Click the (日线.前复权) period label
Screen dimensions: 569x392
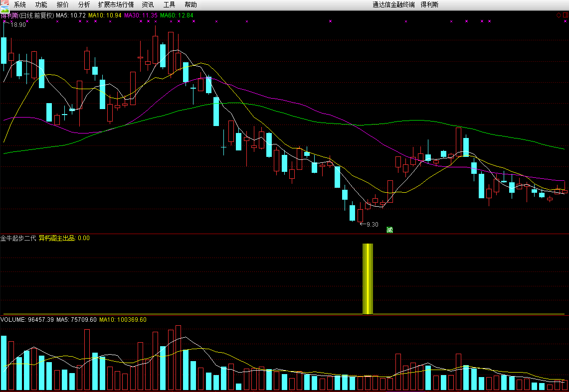36,15
